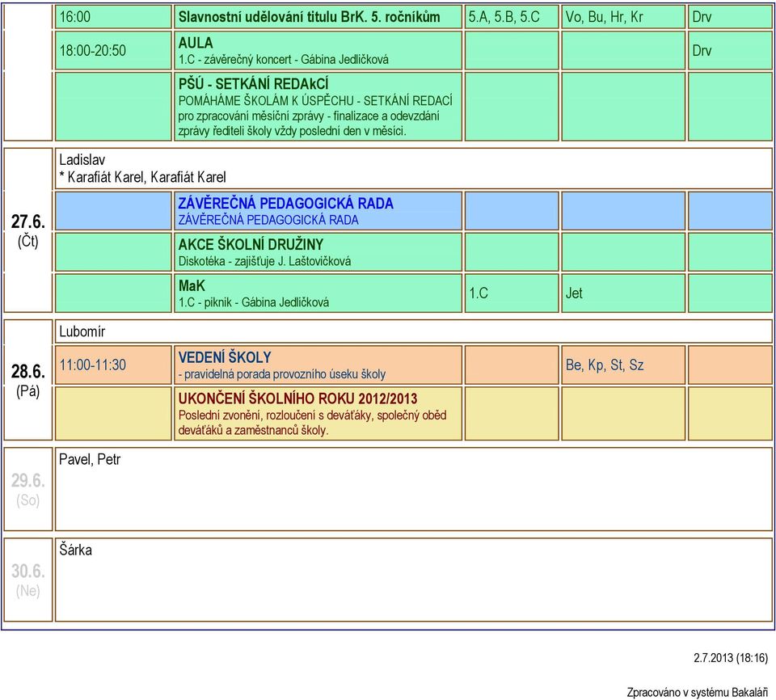Select the AULA event heading
Screen dimensions: 776x700
pos(196,43)
